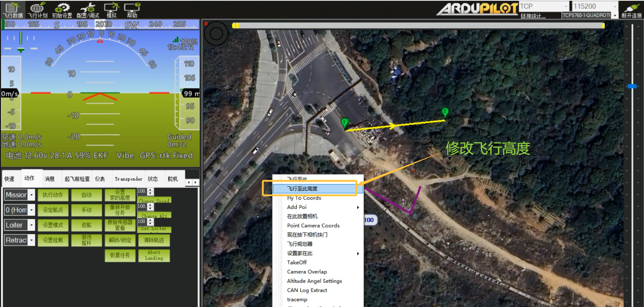This screenshot has height=307, width=644.
Task: Click the 飞行数据 flight data icon
Action: click(13, 10)
